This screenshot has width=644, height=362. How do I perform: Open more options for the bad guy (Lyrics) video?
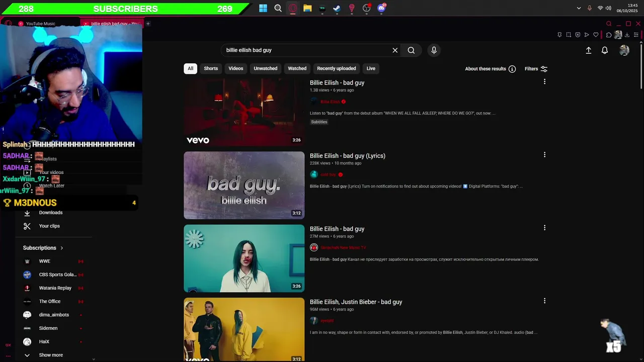544,155
